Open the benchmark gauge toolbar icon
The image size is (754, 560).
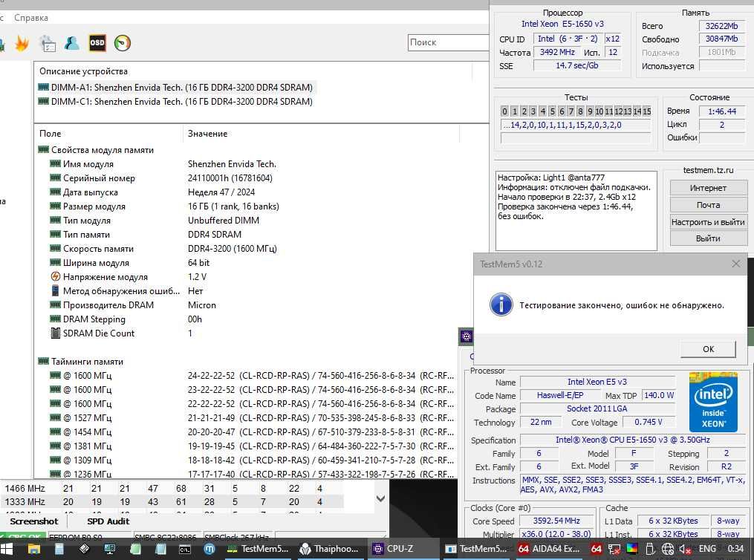coord(122,43)
